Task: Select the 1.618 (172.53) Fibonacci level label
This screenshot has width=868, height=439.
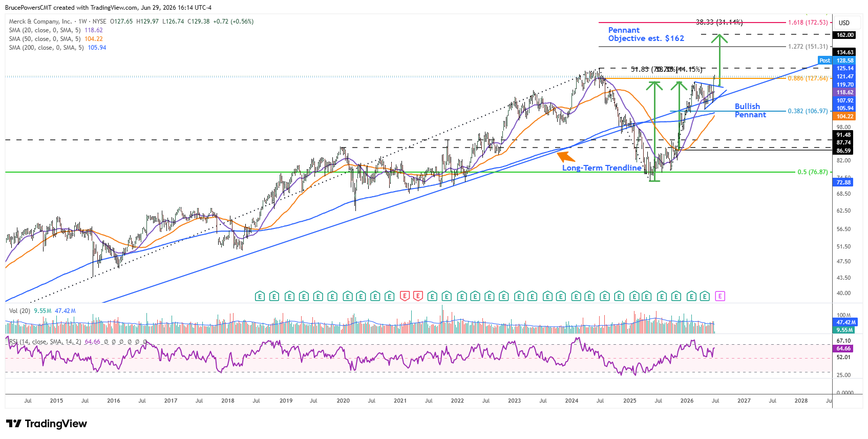Action: (808, 23)
